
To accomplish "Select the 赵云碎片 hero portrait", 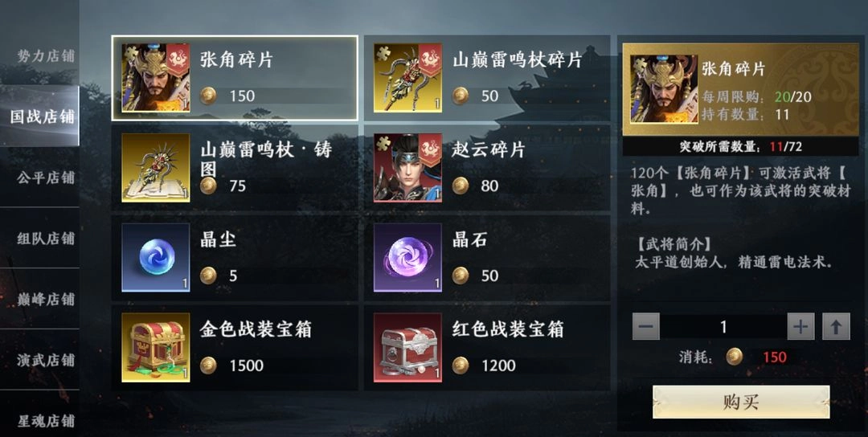I will [408, 168].
